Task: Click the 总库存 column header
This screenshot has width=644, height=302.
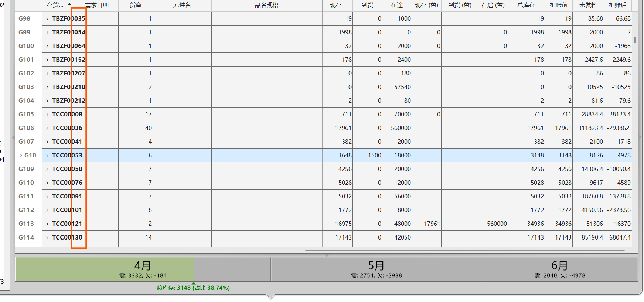Action: [x=526, y=5]
